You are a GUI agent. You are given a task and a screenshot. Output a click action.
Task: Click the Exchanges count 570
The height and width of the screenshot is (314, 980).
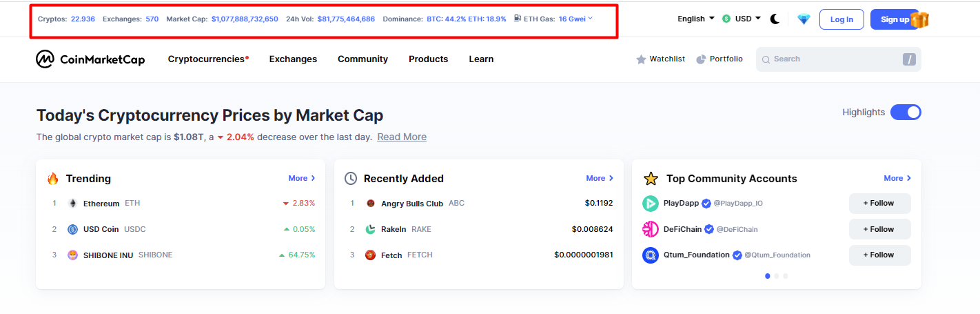pyautogui.click(x=152, y=19)
